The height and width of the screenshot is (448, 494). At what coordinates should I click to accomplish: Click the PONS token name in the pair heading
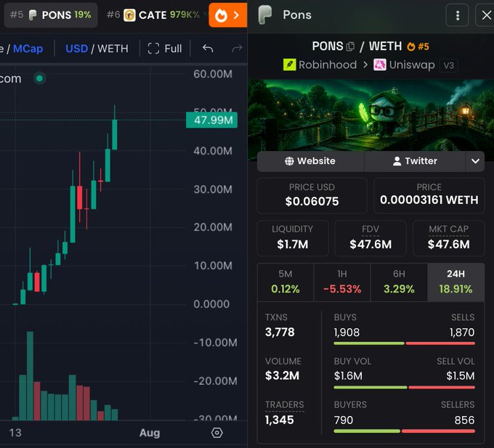(x=328, y=46)
